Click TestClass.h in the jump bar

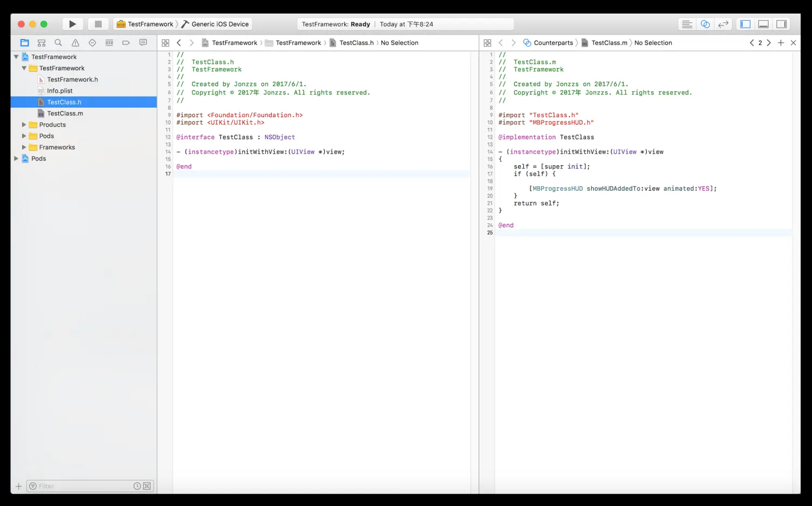coord(356,43)
